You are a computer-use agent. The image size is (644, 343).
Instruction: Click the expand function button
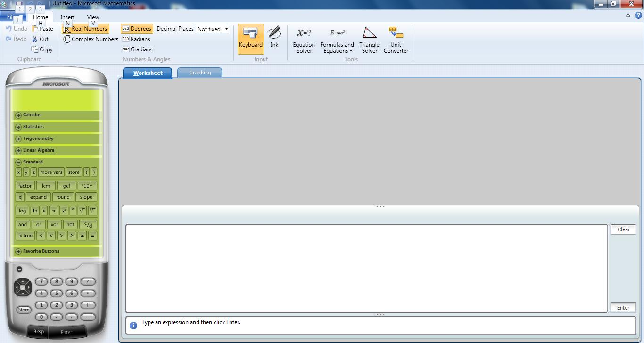tap(38, 197)
